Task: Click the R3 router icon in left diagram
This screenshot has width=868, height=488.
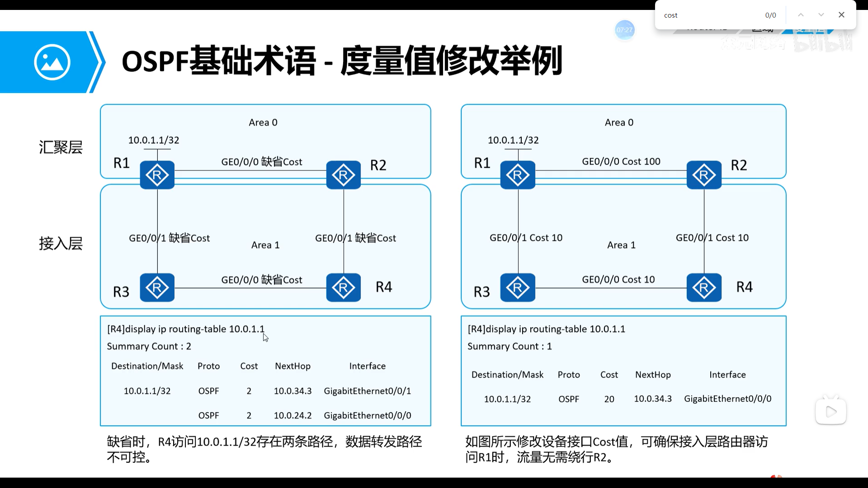Action: pos(157,287)
